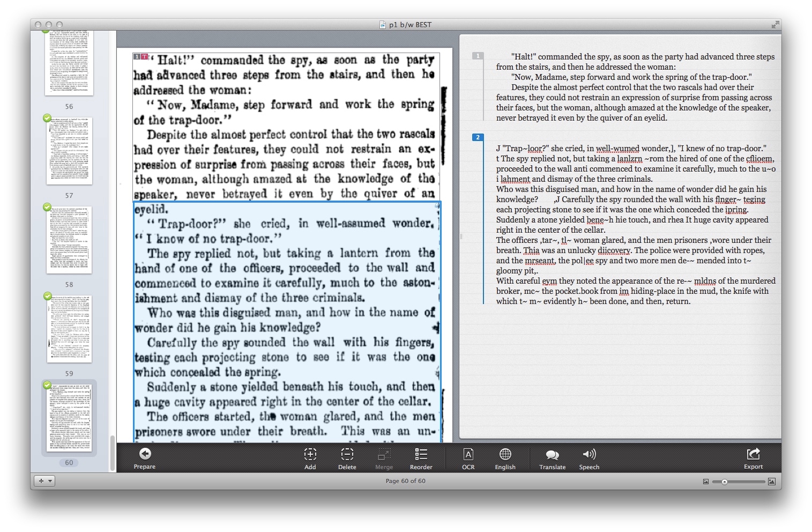
Task: Click the Prepare back arrow icon
Action: click(145, 454)
